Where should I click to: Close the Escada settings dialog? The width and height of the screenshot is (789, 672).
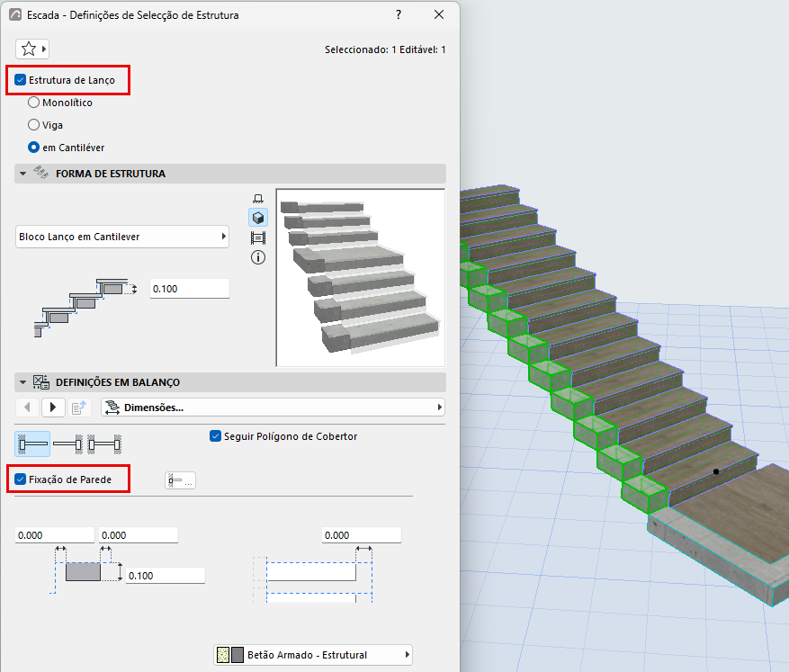[x=439, y=14]
